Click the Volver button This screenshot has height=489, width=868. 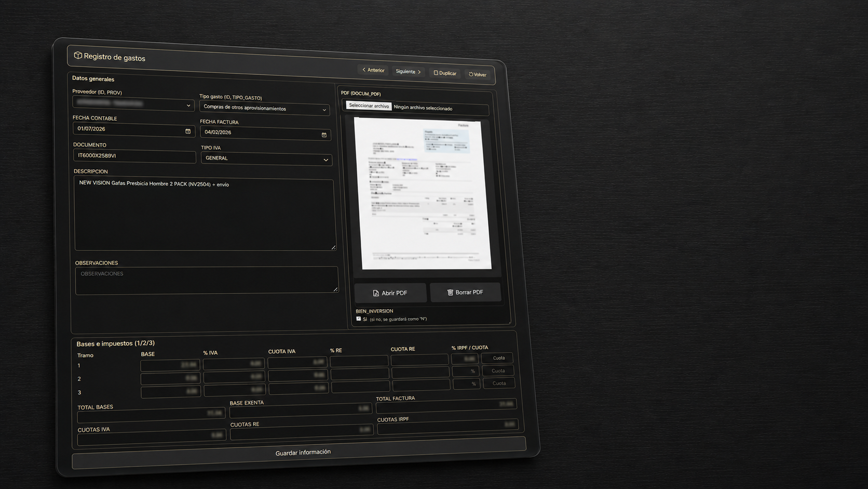tap(478, 74)
